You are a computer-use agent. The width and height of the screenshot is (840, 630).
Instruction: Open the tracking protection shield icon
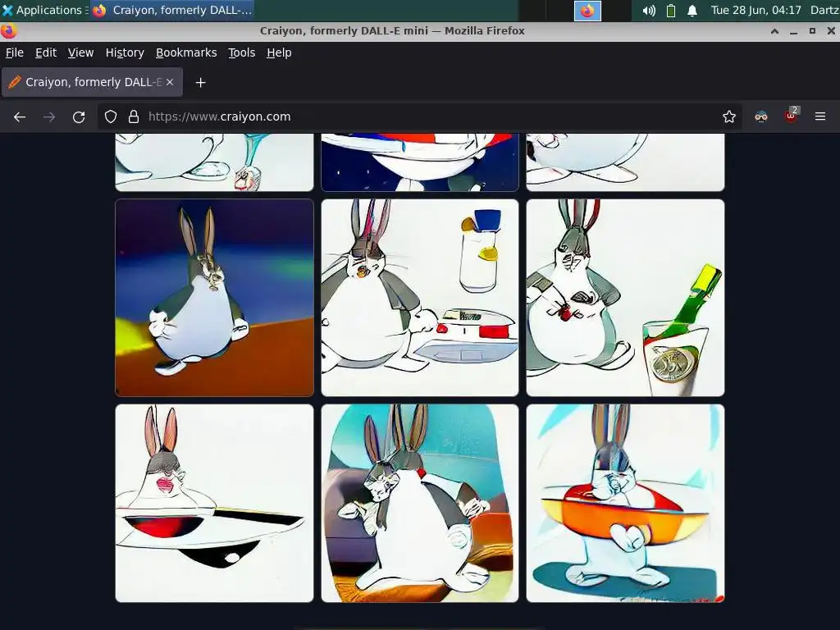click(111, 116)
